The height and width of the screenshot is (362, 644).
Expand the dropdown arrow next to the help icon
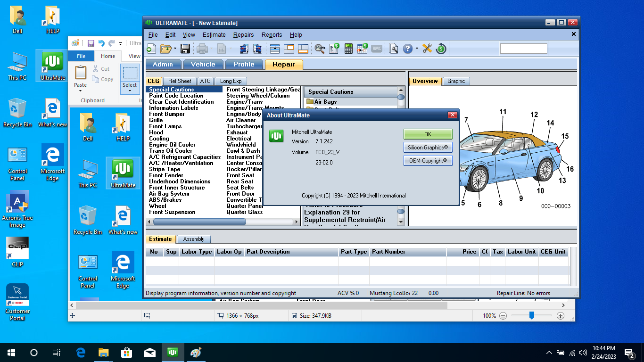click(x=417, y=49)
